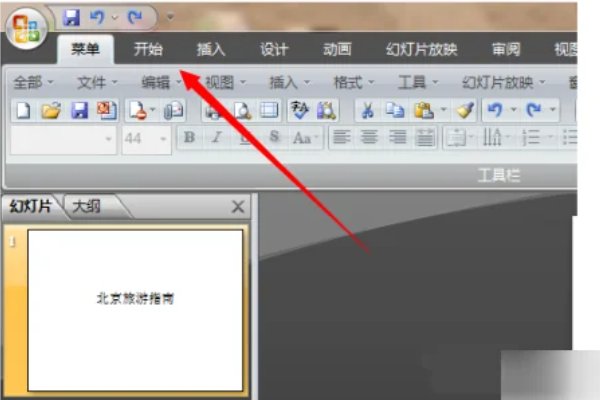Toggle align text left
The height and width of the screenshot is (400, 600).
pos(341,137)
